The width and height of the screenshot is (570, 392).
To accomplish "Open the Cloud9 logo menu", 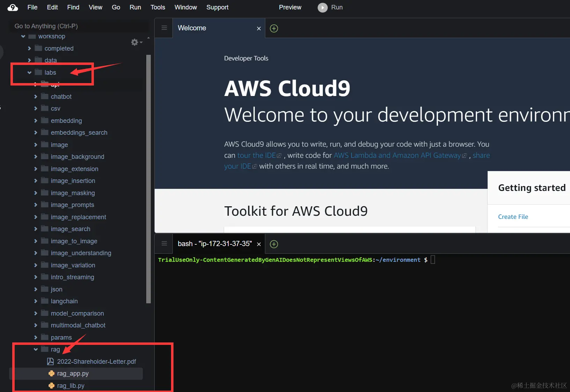I will tap(13, 7).
